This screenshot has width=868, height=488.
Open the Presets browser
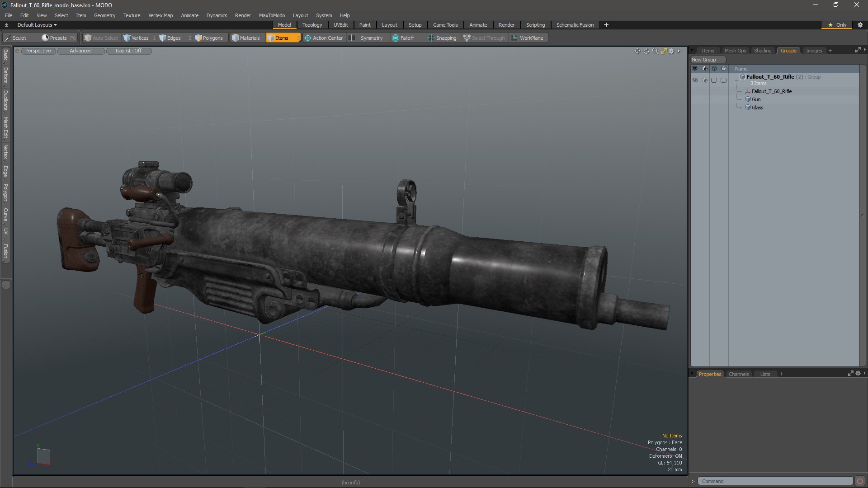pos(59,38)
